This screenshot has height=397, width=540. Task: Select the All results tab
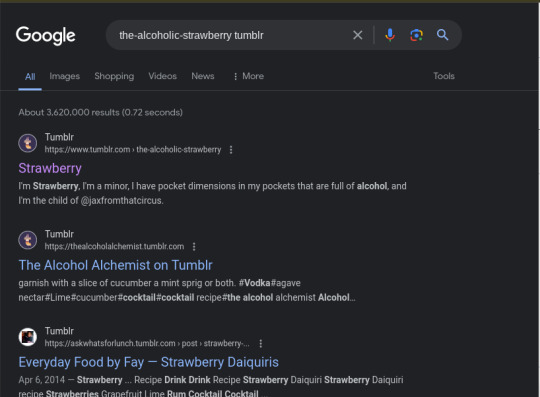pyautogui.click(x=30, y=76)
